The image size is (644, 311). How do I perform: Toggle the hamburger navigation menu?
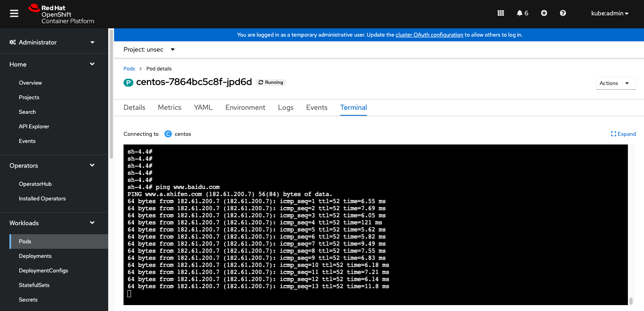14,13
